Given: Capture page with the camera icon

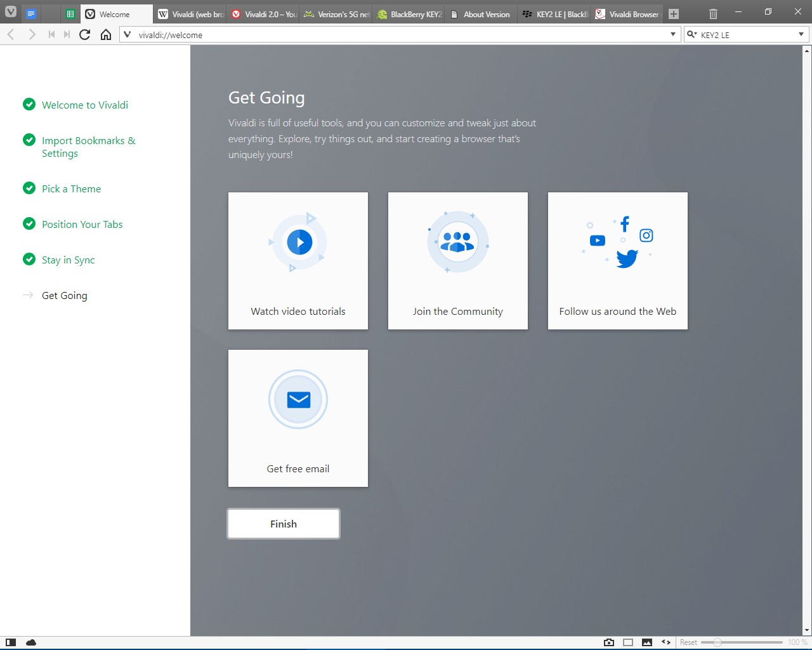Looking at the screenshot, I should [609, 642].
